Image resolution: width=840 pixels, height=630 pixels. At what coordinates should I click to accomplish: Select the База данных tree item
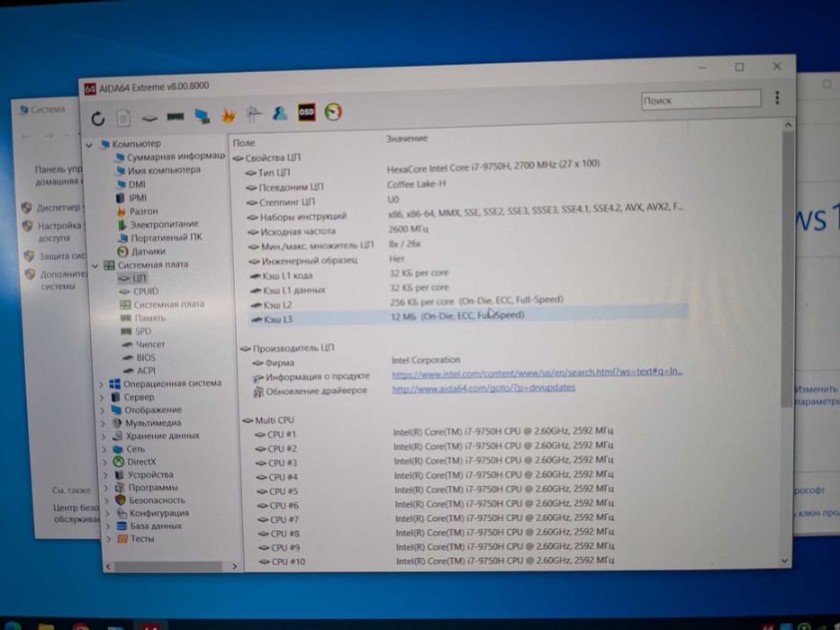click(150, 526)
